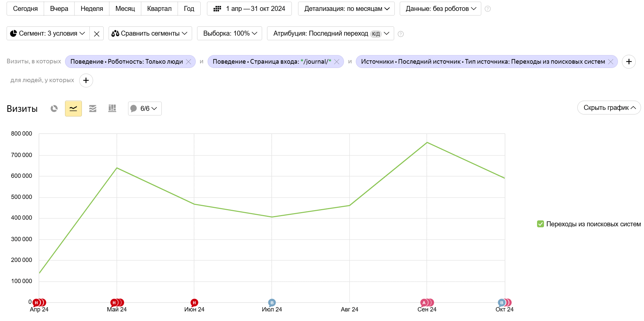Screen dimensions: 644x321
Task: Switch to pie chart view
Action: 54,109
